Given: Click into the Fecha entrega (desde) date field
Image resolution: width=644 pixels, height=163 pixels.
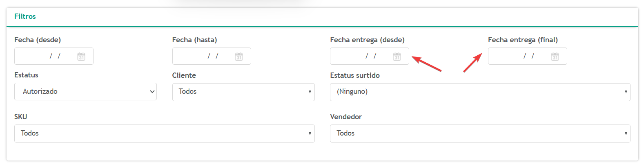Looking at the screenshot, I should 370,56.
